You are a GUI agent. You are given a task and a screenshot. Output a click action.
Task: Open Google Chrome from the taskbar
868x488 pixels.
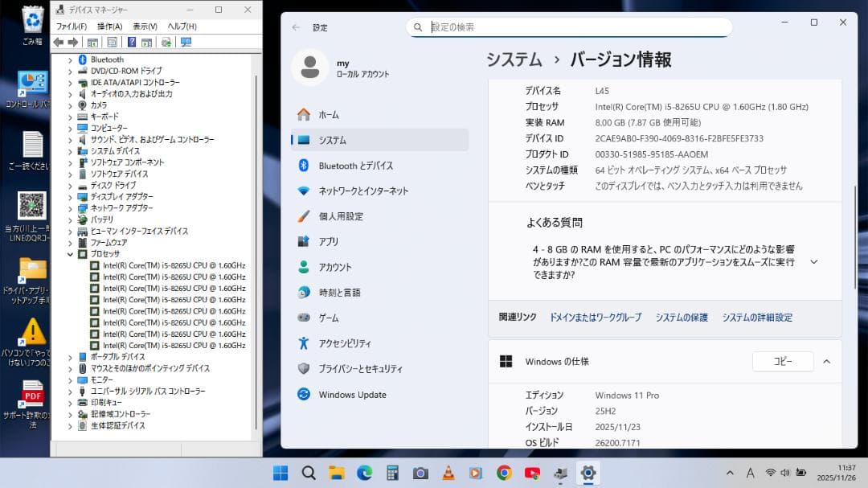505,473
